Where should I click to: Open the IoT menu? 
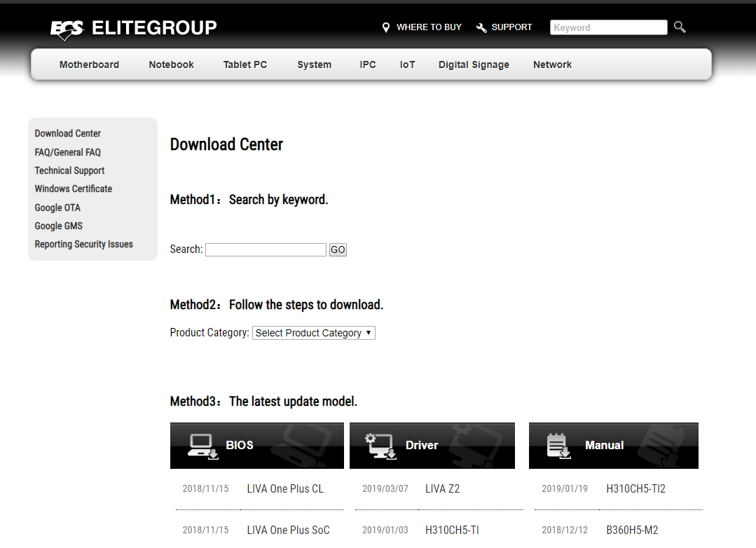click(407, 64)
